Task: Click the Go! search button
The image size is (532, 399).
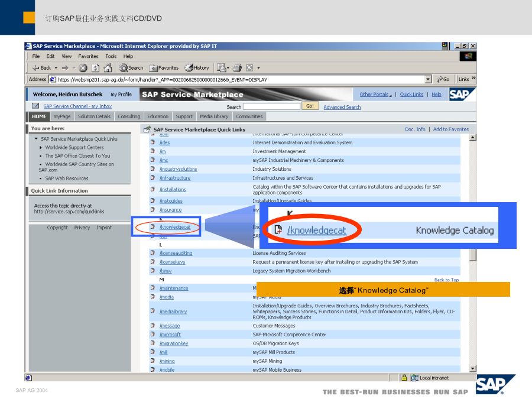Action: tap(310, 106)
